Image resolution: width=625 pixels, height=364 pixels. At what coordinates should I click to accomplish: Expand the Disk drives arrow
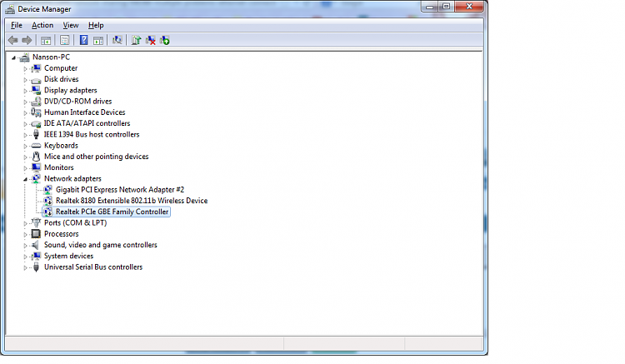click(25, 80)
